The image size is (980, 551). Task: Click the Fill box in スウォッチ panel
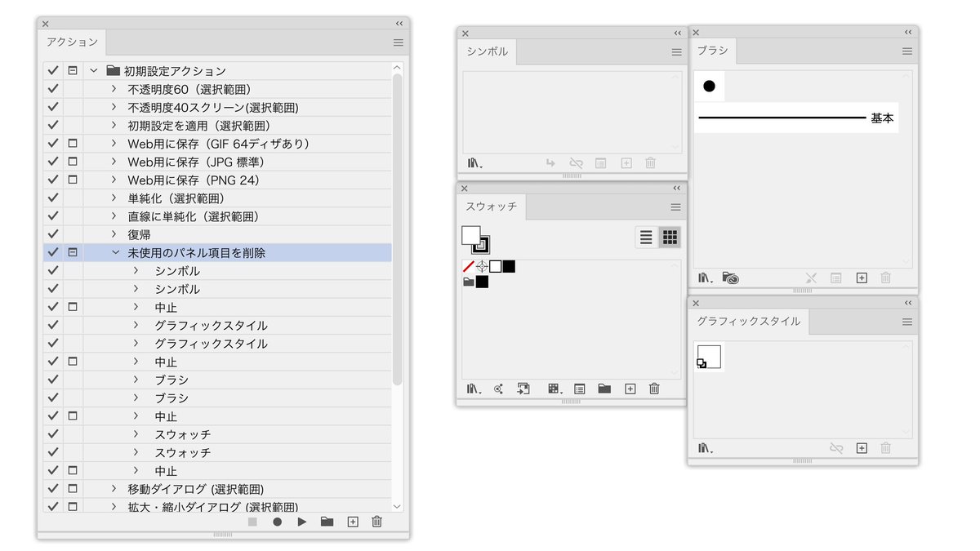point(471,235)
